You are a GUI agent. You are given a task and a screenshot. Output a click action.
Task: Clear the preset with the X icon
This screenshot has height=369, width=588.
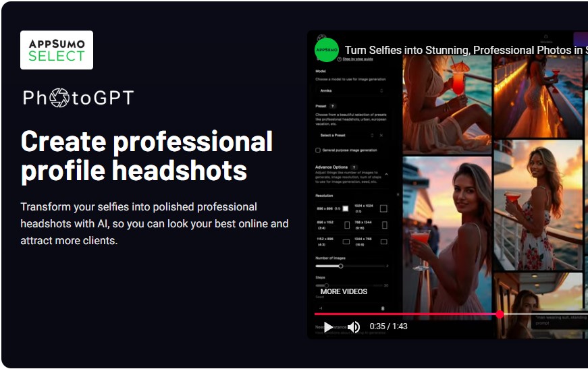[381, 135]
